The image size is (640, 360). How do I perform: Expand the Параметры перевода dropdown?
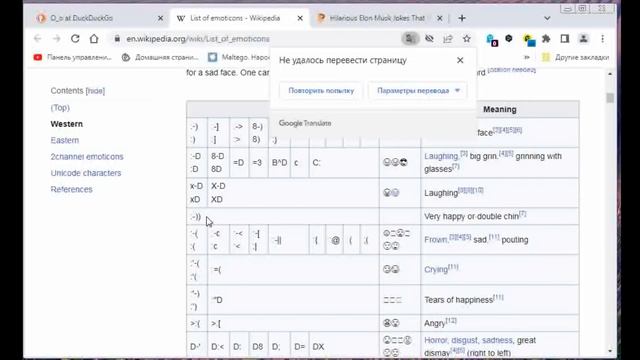(418, 91)
